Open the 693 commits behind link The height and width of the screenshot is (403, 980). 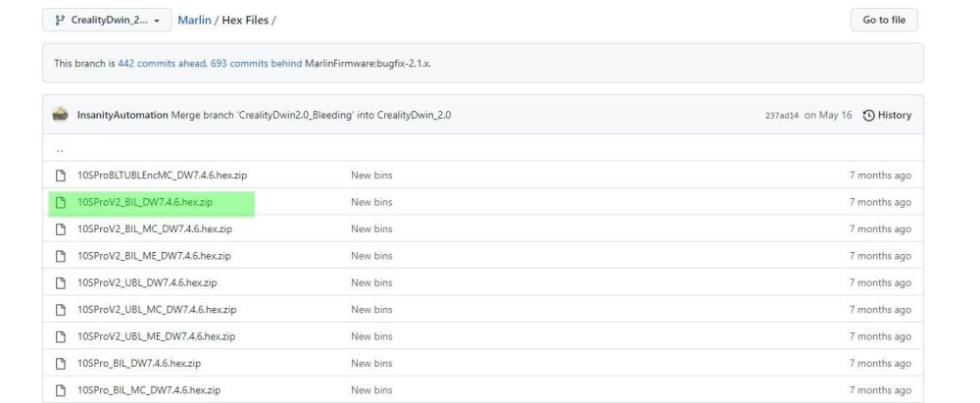click(256, 63)
